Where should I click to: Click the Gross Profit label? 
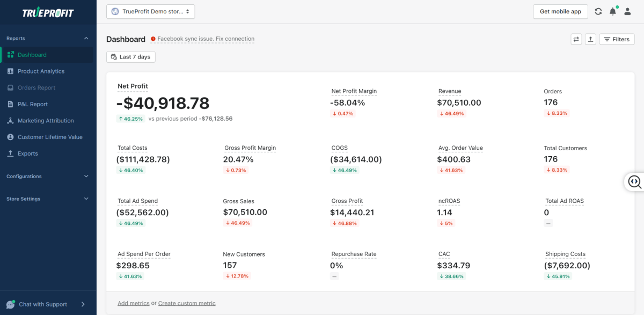[x=347, y=201]
